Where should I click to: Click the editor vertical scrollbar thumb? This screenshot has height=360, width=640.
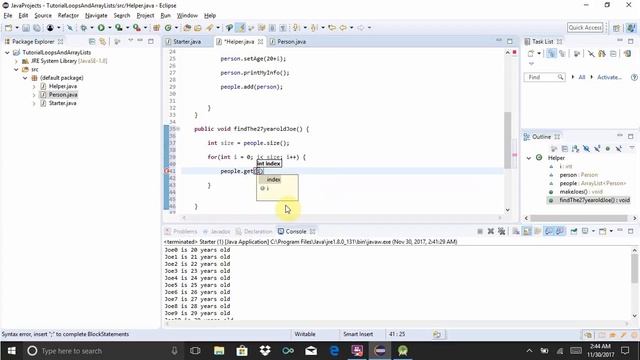pos(507,140)
